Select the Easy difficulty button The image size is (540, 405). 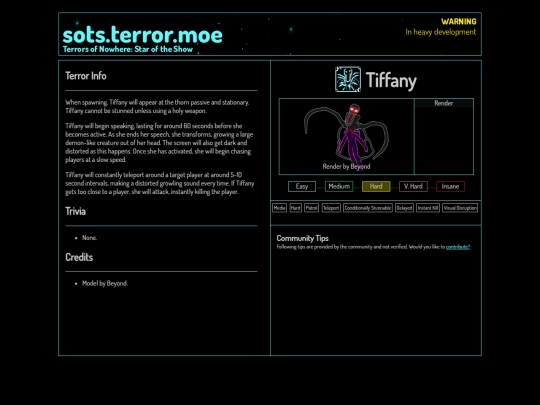(x=302, y=186)
